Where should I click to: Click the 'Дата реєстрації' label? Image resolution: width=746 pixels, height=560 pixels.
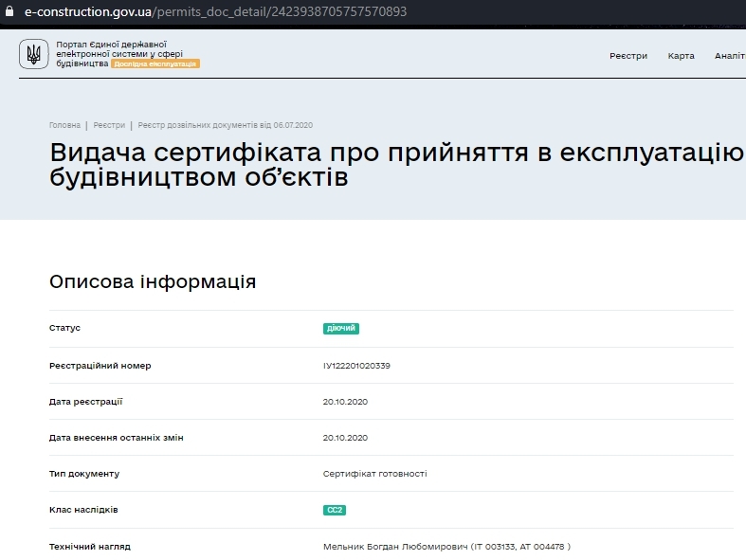(x=85, y=402)
